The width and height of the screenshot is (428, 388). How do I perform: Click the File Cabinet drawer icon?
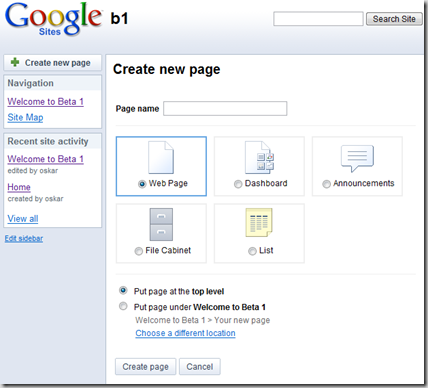161,225
